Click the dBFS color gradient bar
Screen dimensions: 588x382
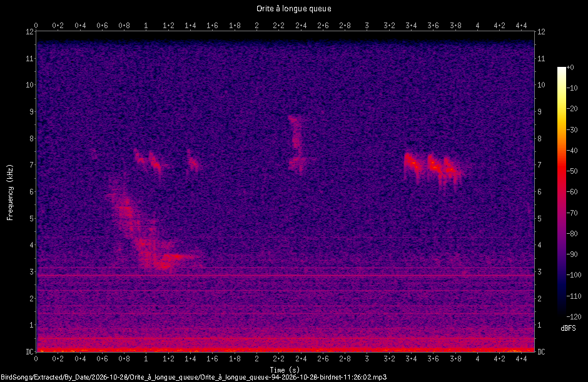[561, 192]
